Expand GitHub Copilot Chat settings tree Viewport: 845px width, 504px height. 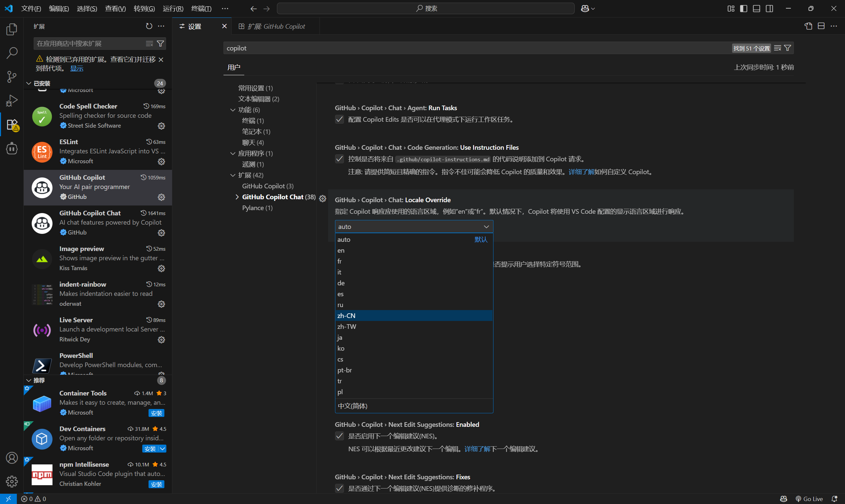(x=237, y=197)
